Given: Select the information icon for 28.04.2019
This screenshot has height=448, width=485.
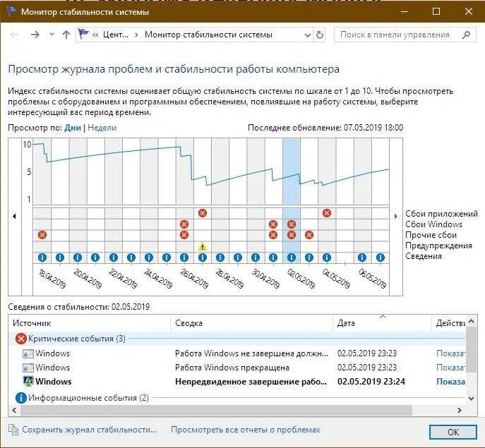Looking at the screenshot, I should (220, 258).
